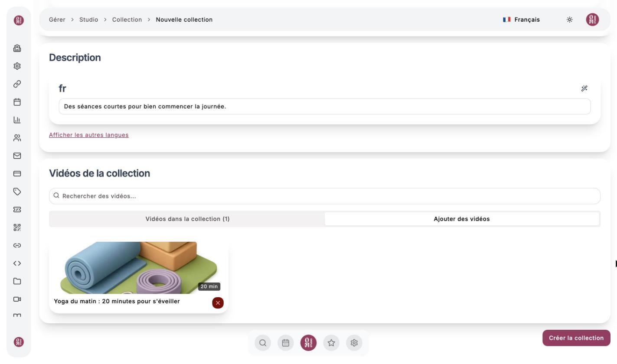
Task: Open the calendar icon in left sidebar
Action: point(17,102)
